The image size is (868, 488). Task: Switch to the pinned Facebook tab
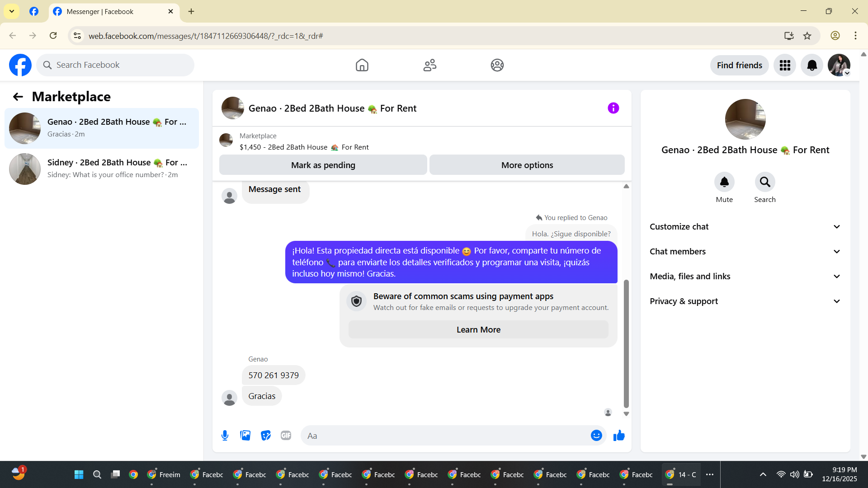click(34, 12)
